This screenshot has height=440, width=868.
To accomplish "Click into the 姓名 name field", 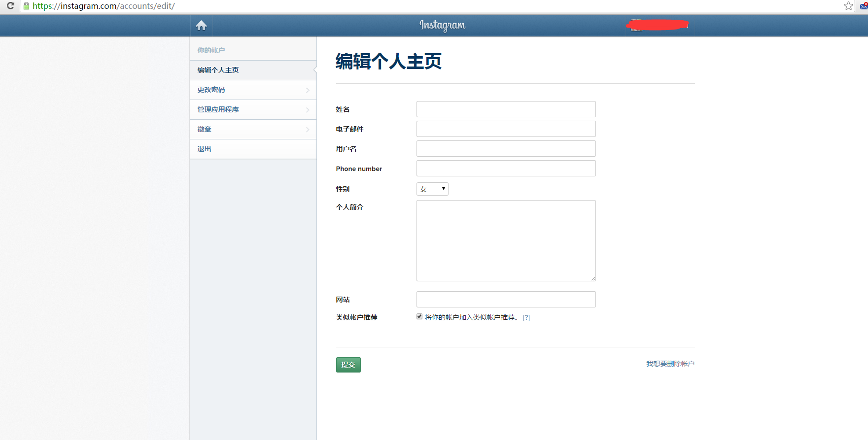I will tap(506, 109).
